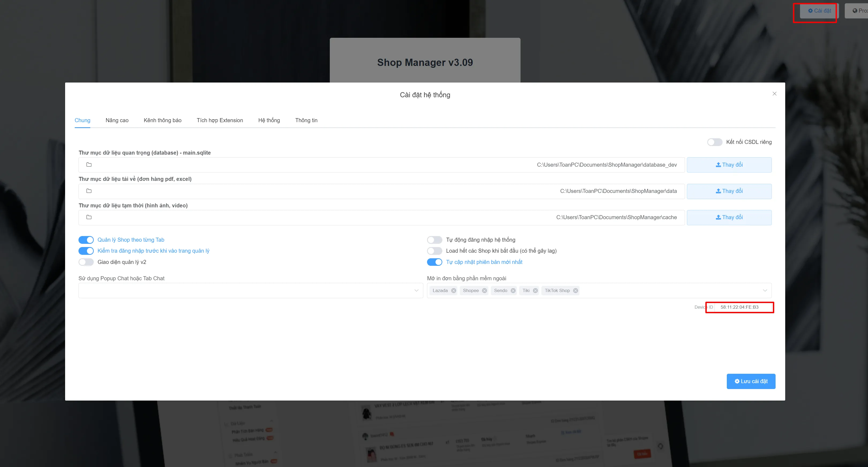Turn on Giao diện quản lý v2

[86, 262]
